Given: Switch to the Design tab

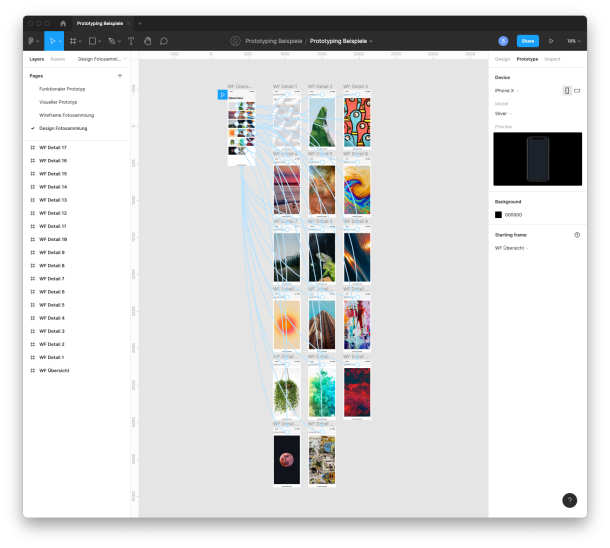Looking at the screenshot, I should 502,59.
